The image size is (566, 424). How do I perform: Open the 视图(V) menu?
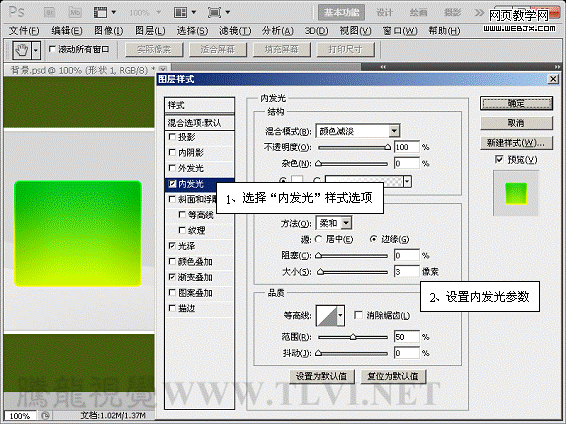pos(355,31)
